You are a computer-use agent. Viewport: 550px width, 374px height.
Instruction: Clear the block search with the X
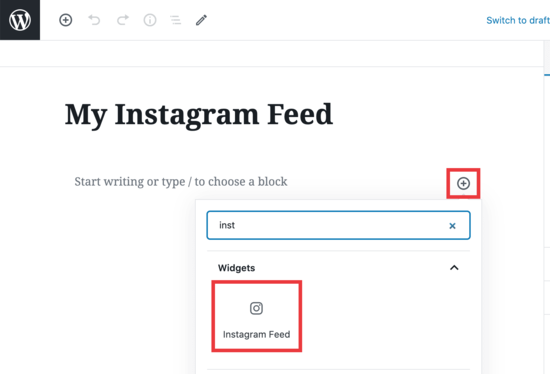click(x=452, y=226)
